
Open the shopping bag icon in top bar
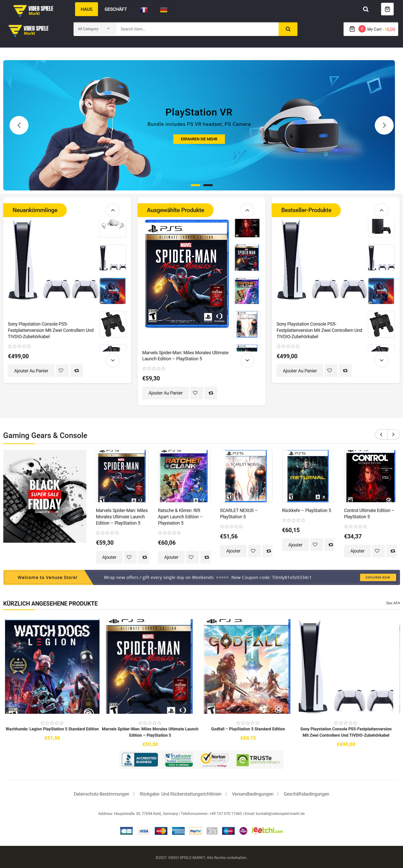387,9
